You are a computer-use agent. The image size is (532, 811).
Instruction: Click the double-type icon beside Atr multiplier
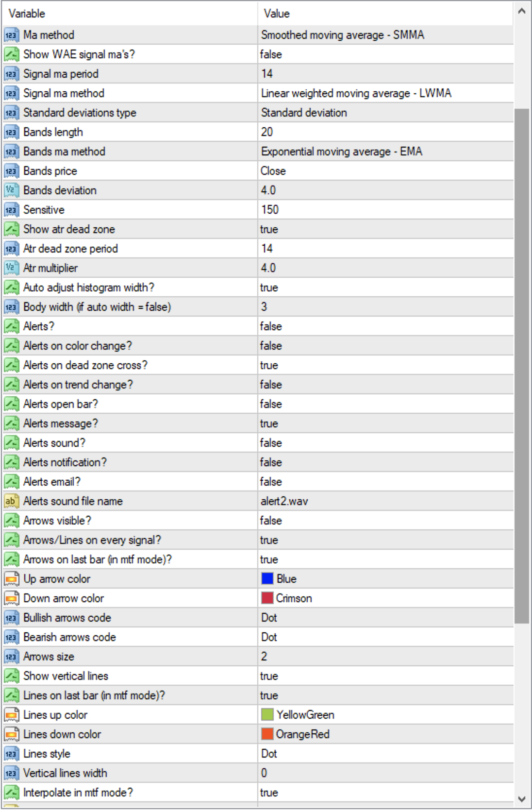11,268
